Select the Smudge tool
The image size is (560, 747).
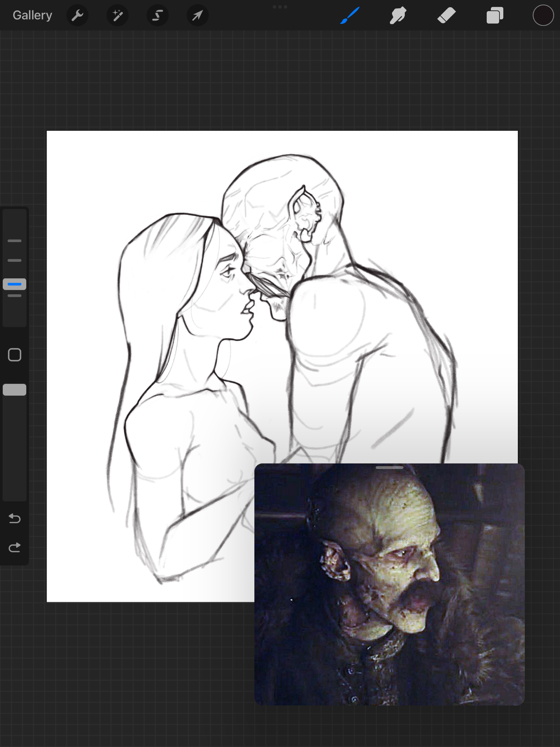pyautogui.click(x=398, y=16)
